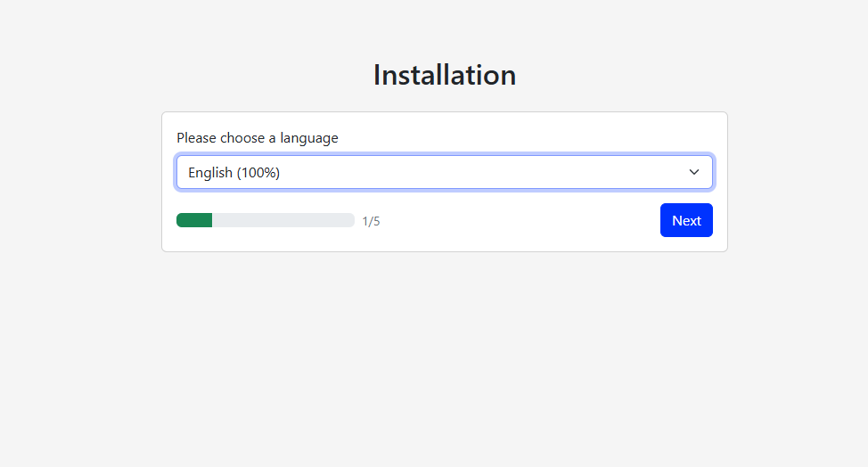The height and width of the screenshot is (467, 868).
Task: Proceed to step two with Next
Action: (x=686, y=220)
